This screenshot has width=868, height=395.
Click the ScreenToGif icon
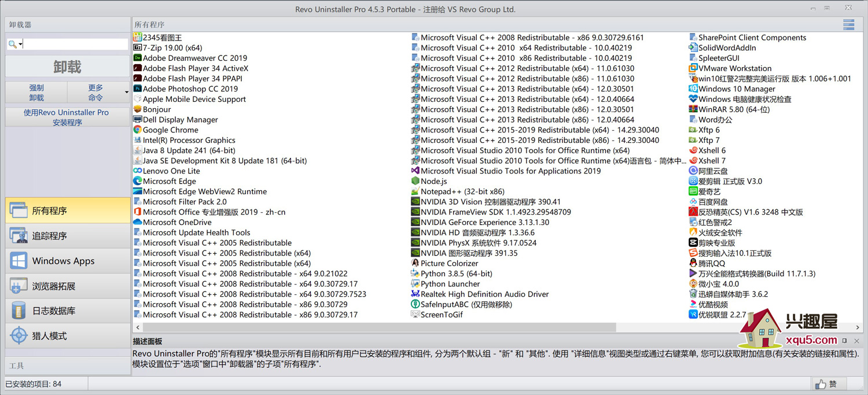(415, 315)
